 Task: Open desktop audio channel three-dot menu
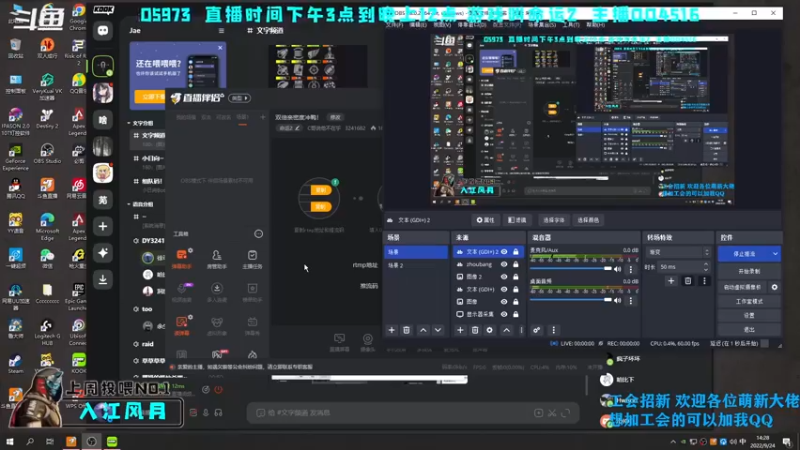point(631,301)
